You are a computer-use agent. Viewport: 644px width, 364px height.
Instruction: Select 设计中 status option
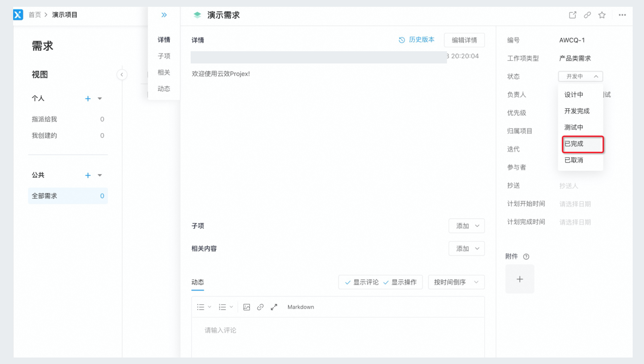[x=581, y=95]
